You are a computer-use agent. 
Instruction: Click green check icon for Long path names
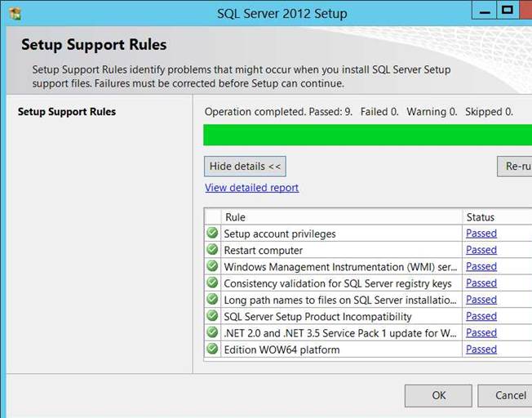tap(212, 299)
